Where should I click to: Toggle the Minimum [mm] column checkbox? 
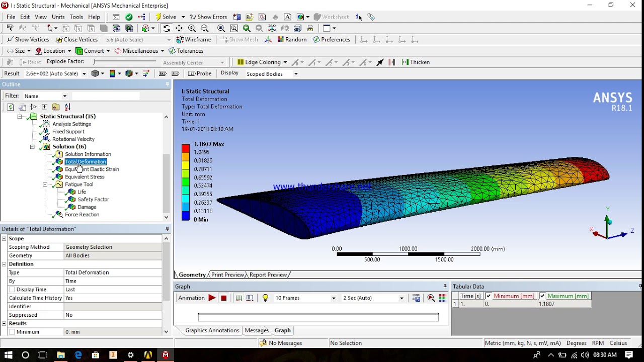point(488,296)
